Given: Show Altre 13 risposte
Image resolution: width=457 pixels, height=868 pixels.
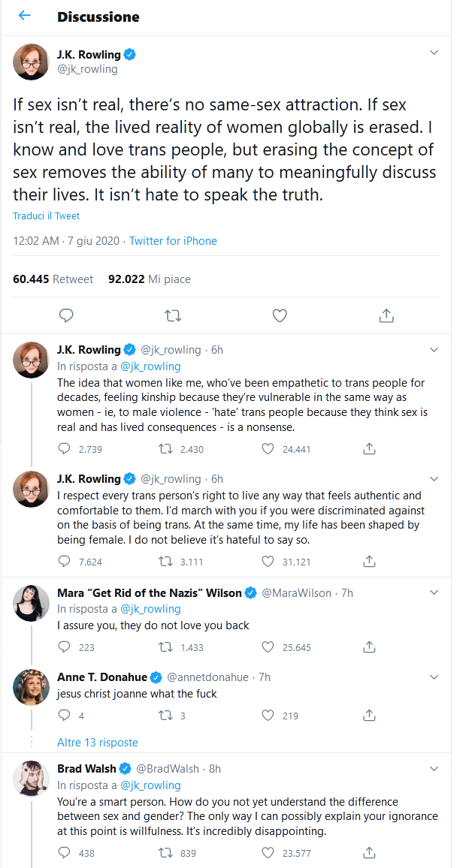Looking at the screenshot, I should point(98,742).
